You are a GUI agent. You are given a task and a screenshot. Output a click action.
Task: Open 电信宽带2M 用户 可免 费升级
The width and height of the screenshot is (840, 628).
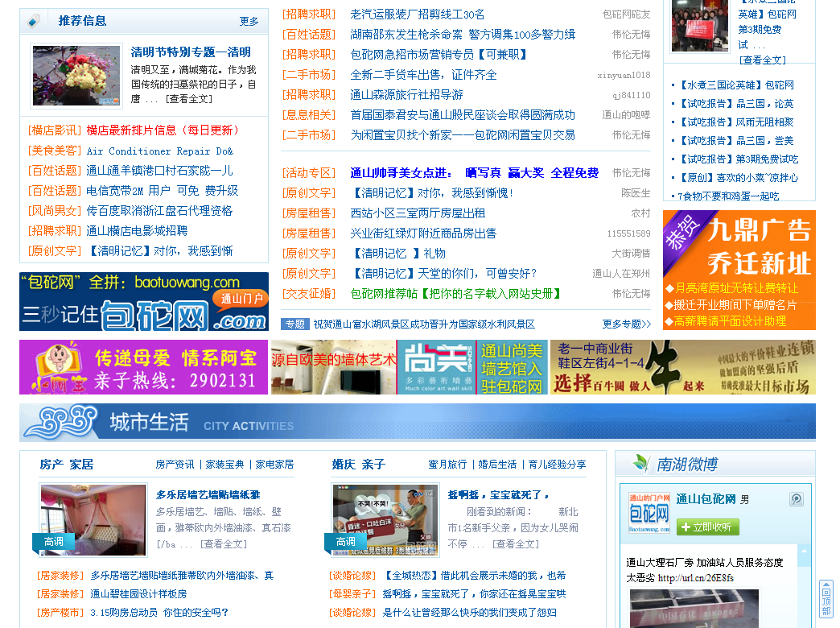coord(163,191)
